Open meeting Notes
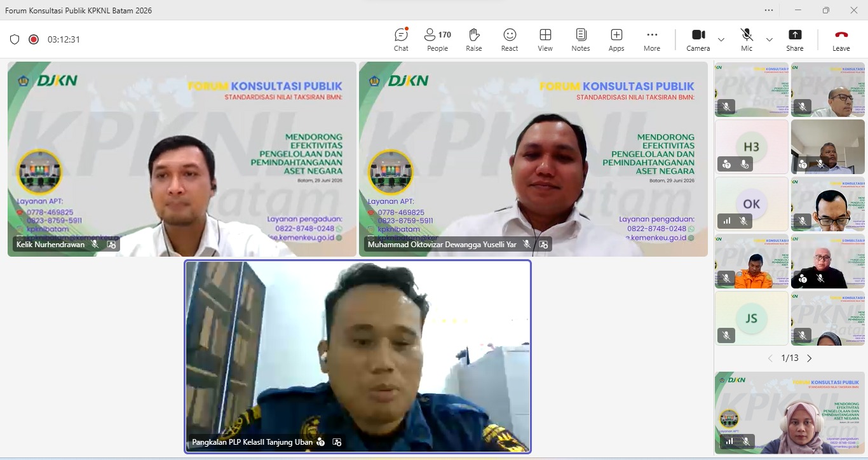Image resolution: width=868 pixels, height=460 pixels. point(581,39)
